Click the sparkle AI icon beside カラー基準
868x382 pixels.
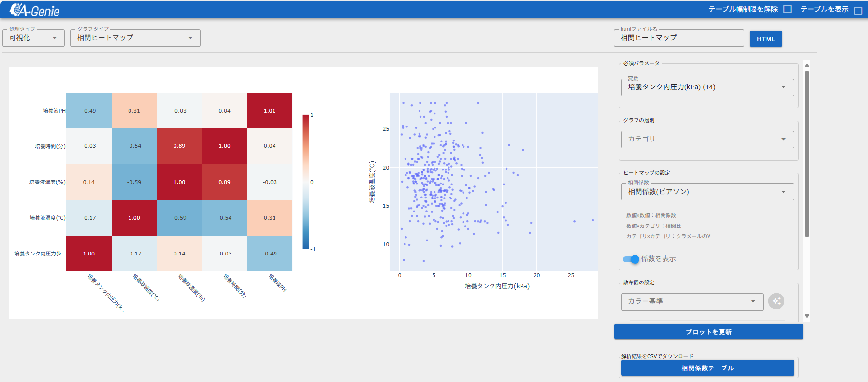click(x=776, y=301)
